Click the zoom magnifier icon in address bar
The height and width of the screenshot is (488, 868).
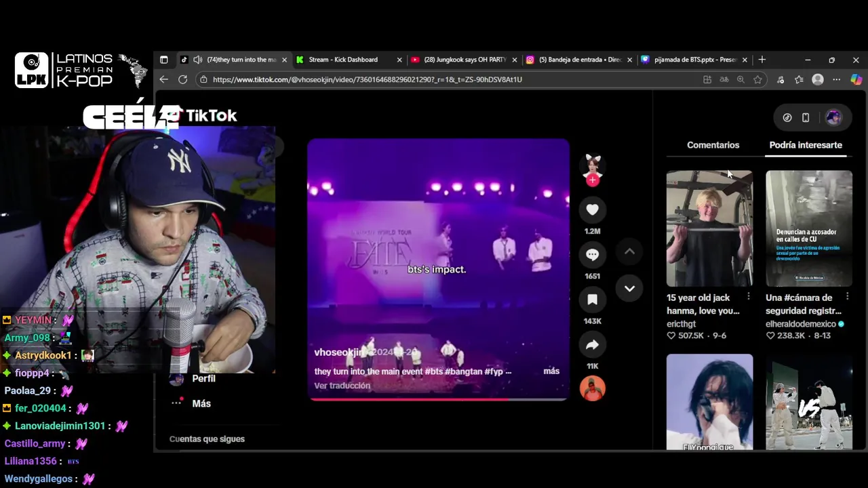(741, 79)
